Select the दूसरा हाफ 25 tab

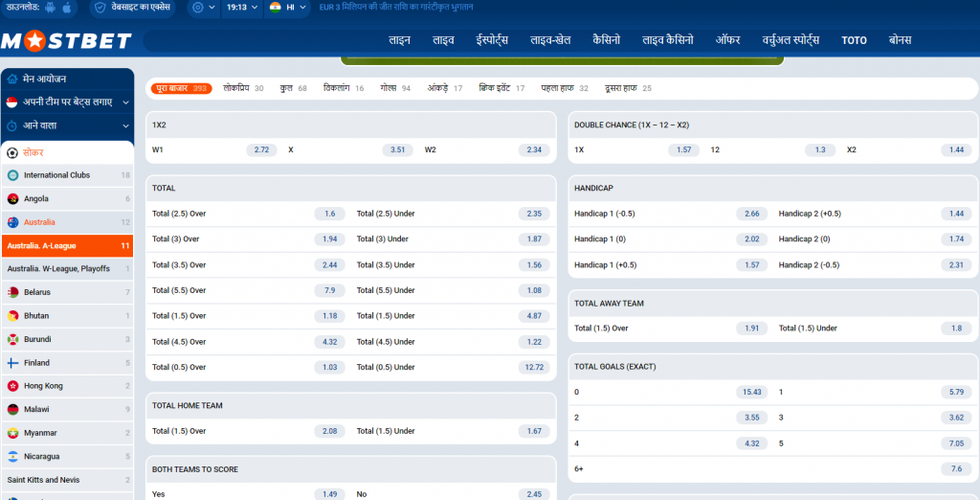tap(628, 88)
